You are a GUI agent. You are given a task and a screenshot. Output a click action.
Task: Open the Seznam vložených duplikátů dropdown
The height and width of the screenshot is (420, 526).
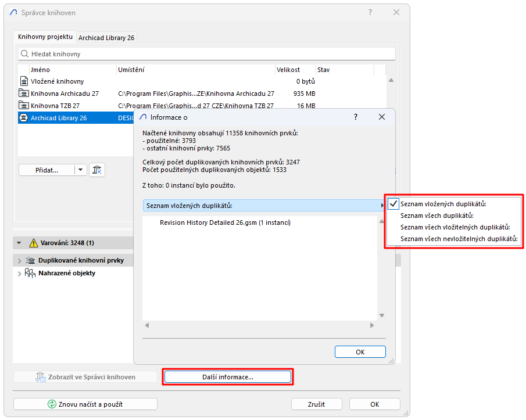[264, 206]
